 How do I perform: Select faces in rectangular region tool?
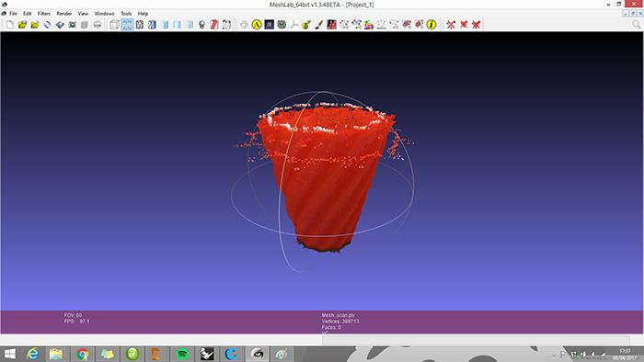click(394, 25)
